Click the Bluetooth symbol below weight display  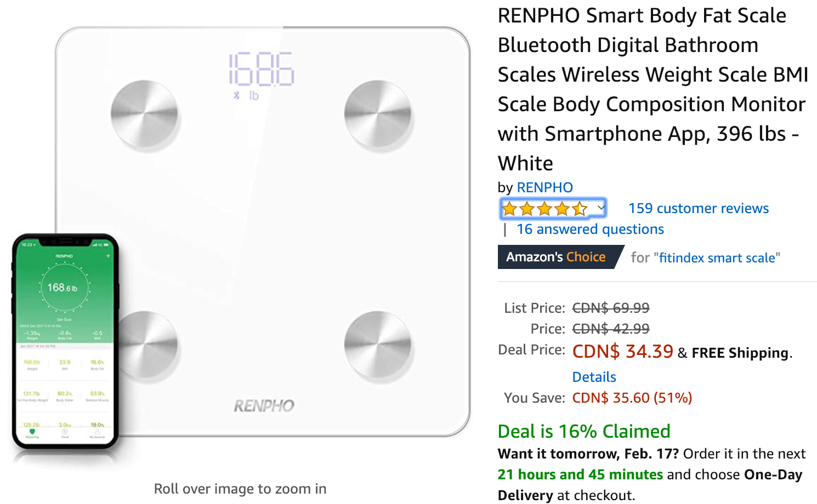[237, 95]
